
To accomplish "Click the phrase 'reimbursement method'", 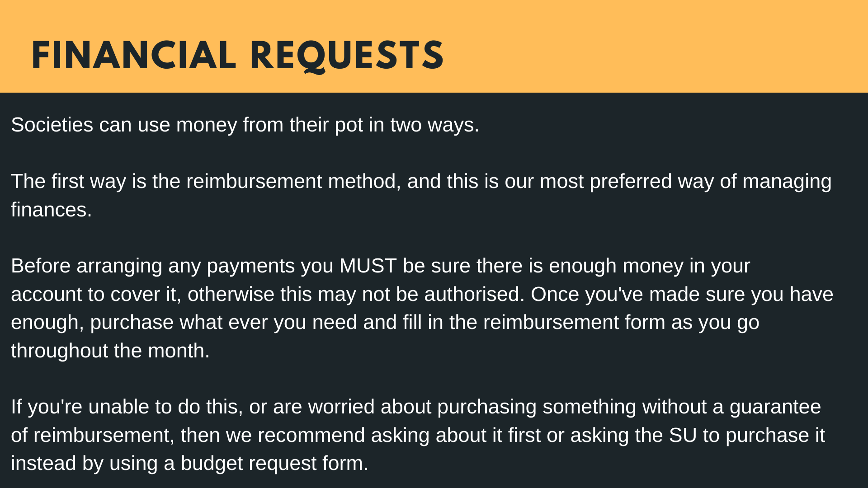I will coord(291,181).
